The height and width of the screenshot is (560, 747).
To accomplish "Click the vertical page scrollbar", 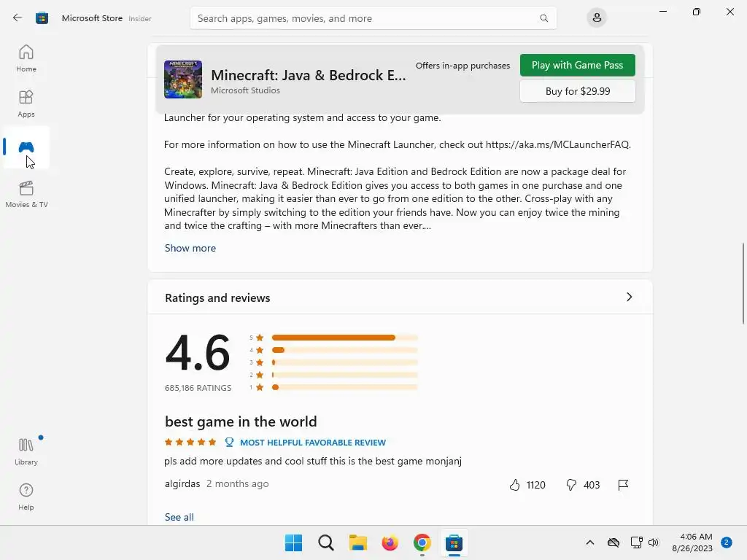I will 743,284.
